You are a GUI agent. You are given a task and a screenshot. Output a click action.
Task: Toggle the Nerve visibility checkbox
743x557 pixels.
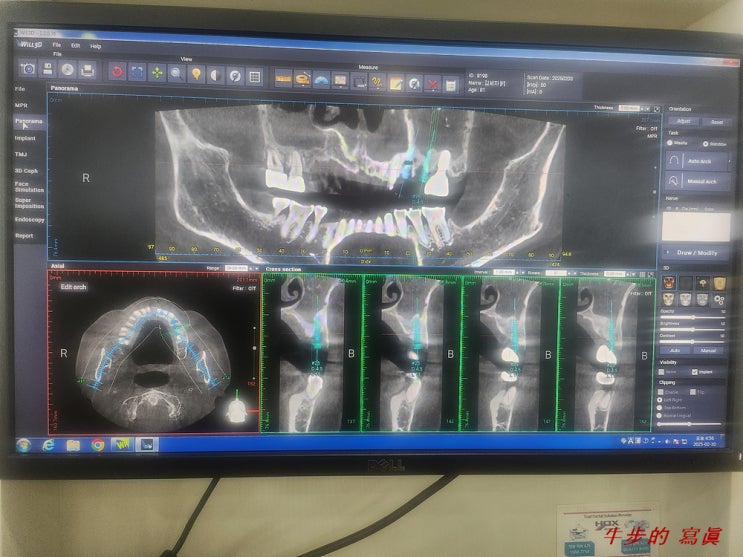pos(661,372)
